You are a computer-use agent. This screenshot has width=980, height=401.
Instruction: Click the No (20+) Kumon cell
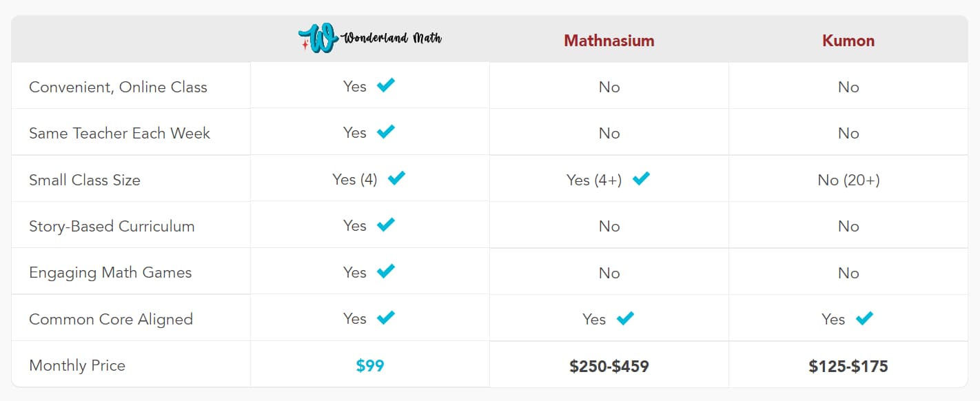[x=848, y=181]
